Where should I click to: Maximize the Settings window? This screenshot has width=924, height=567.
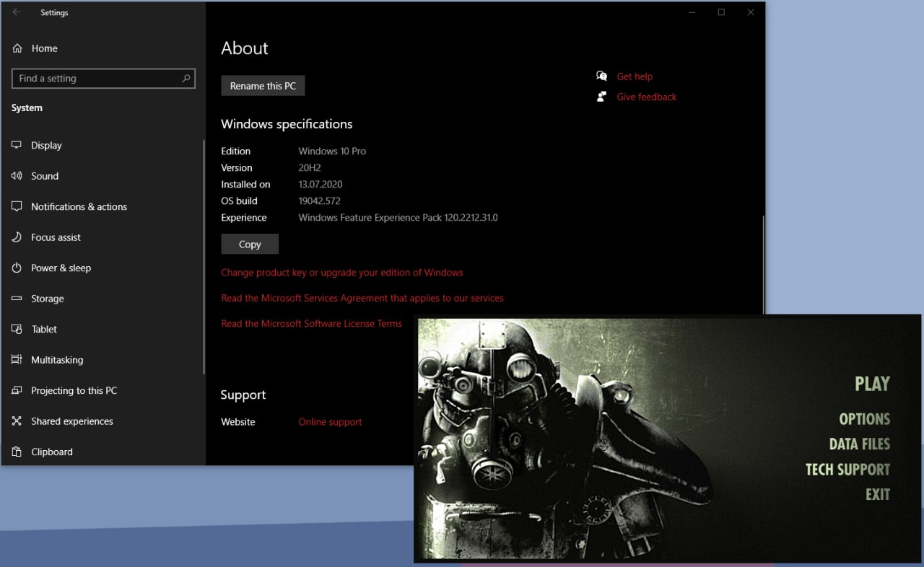click(x=721, y=12)
